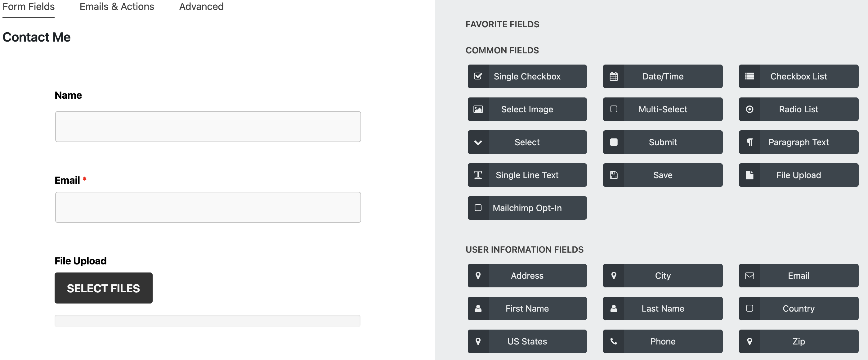Image resolution: width=868 pixels, height=360 pixels.
Task: Click the envelope icon on Email field button
Action: pyautogui.click(x=749, y=276)
